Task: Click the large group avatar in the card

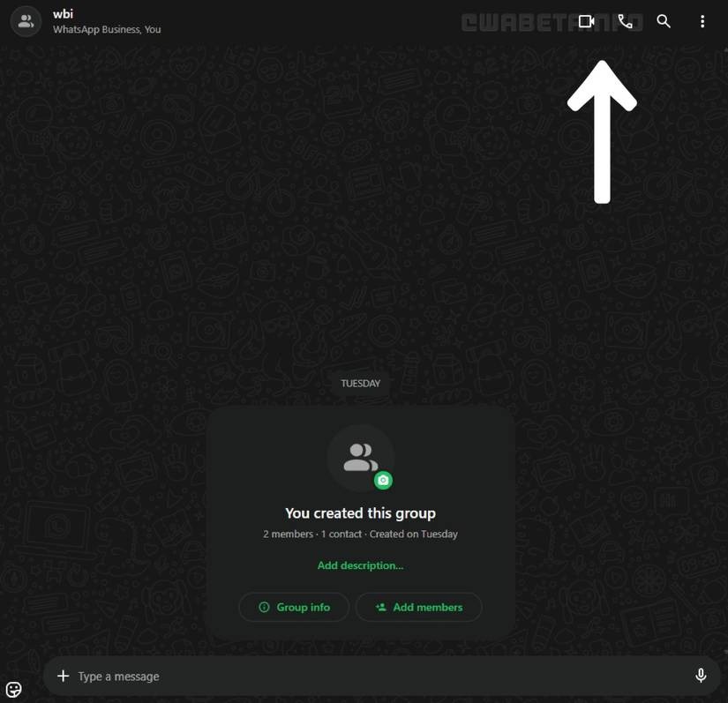Action: click(x=358, y=456)
